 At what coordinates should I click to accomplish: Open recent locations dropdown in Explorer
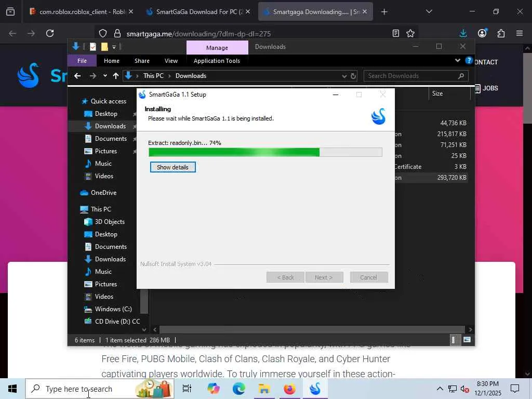(x=105, y=76)
